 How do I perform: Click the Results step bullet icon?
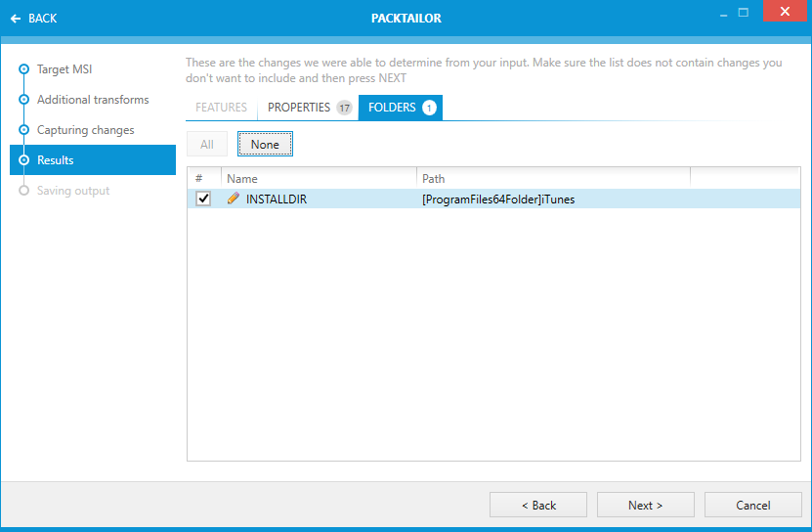tap(24, 160)
